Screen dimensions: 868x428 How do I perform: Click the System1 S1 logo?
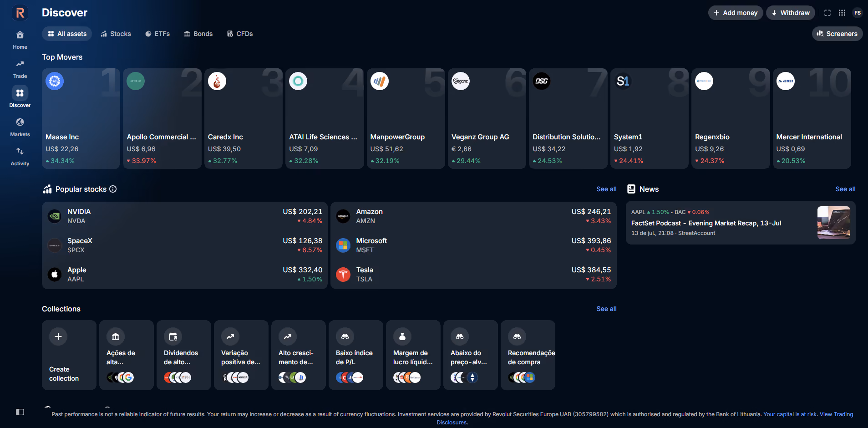pyautogui.click(x=623, y=81)
